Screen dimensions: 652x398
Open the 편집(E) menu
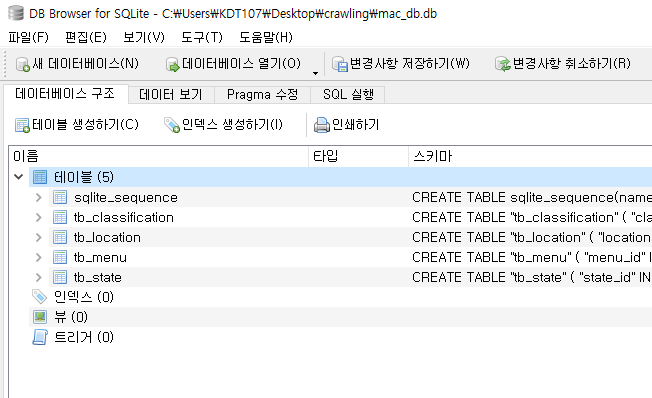coord(86,37)
